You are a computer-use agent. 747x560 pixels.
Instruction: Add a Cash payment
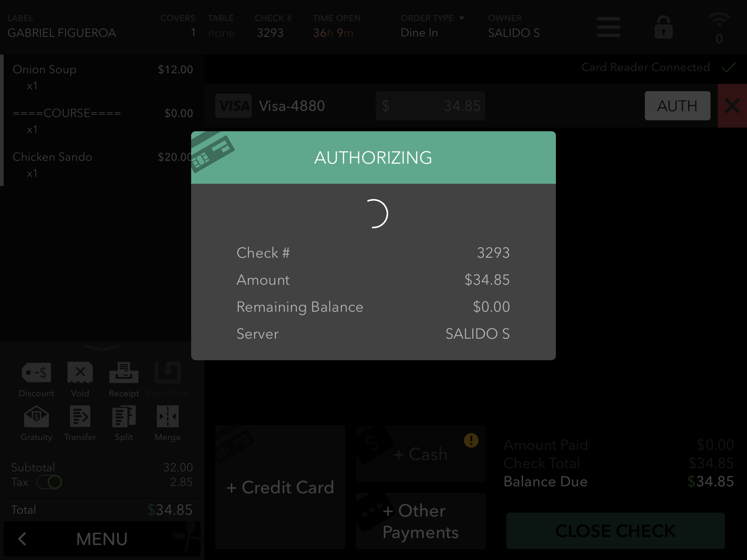(x=421, y=454)
